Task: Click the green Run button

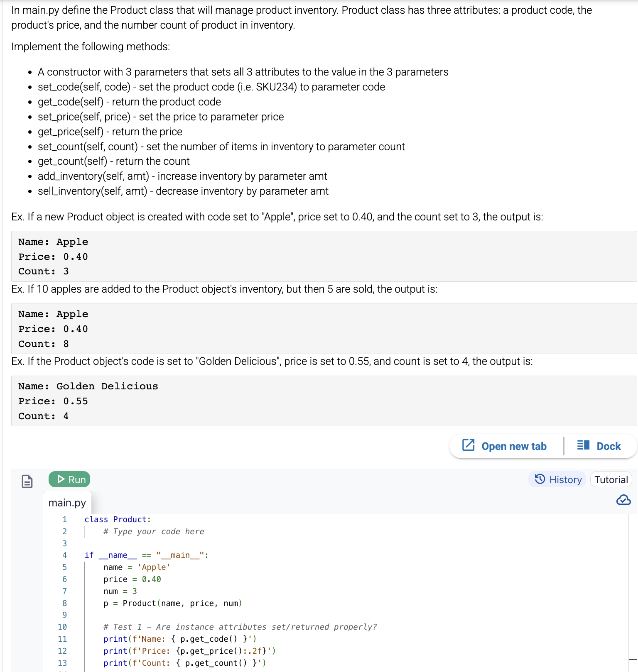Action: [69, 479]
